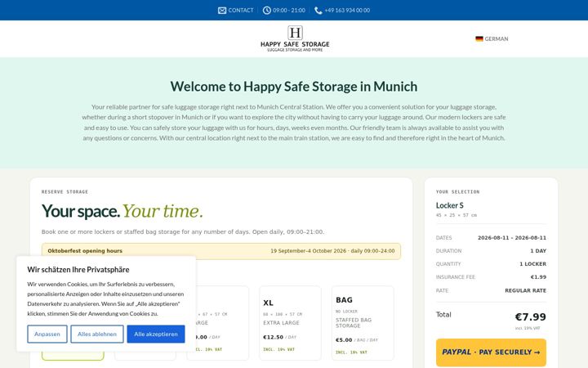
Task: Click the €12.50 XL price
Action: click(273, 337)
